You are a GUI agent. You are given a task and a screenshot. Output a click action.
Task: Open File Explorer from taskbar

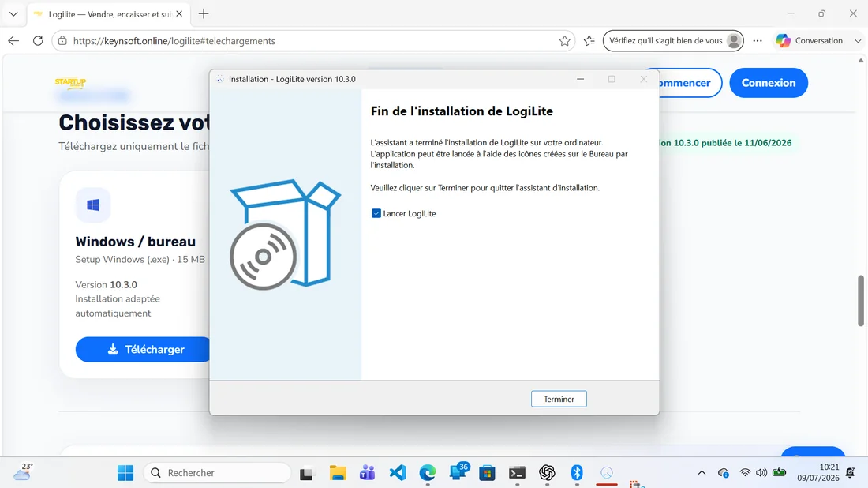(x=338, y=473)
